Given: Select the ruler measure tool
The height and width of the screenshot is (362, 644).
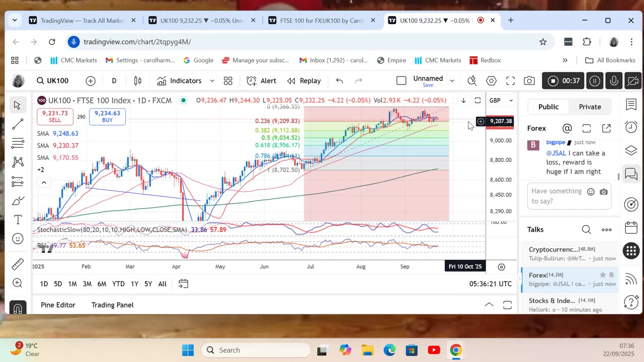Looking at the screenshot, I should (x=18, y=263).
